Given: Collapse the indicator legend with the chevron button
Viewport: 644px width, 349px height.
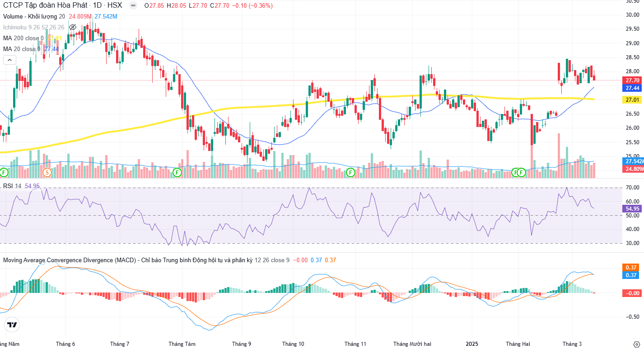Looking at the screenshot, I should click(10, 60).
